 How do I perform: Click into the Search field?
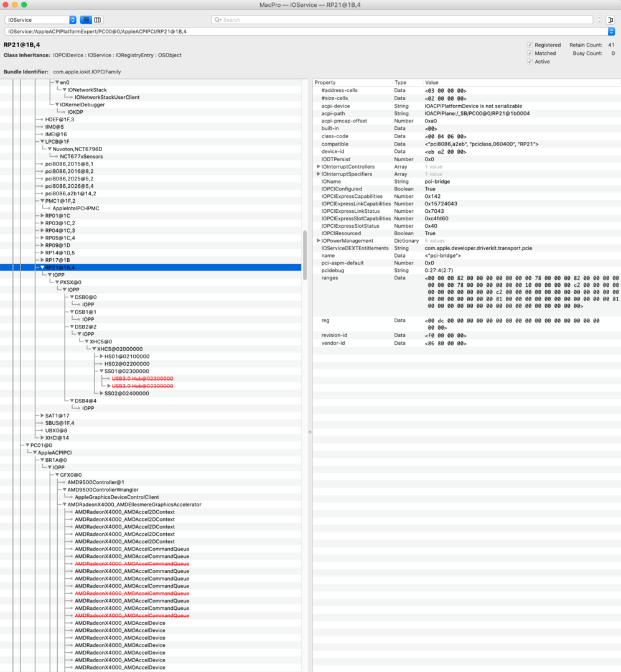tap(402, 20)
